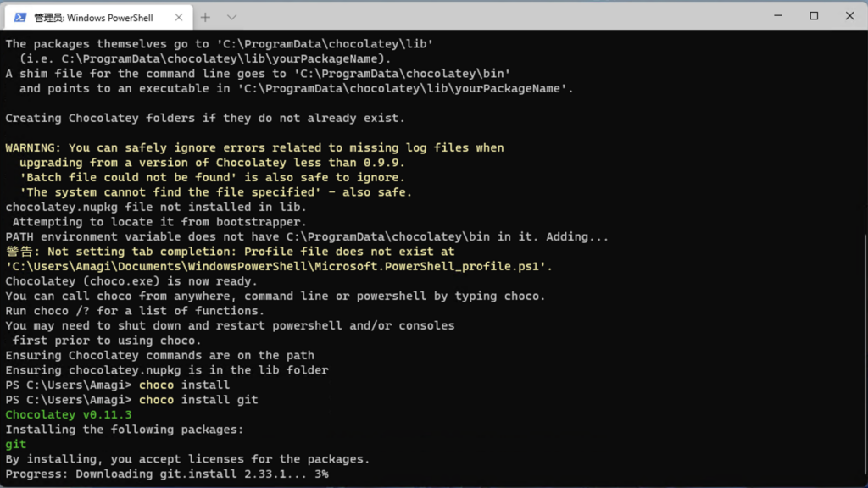Expand the new tab profile dropdown chevron

tap(232, 17)
